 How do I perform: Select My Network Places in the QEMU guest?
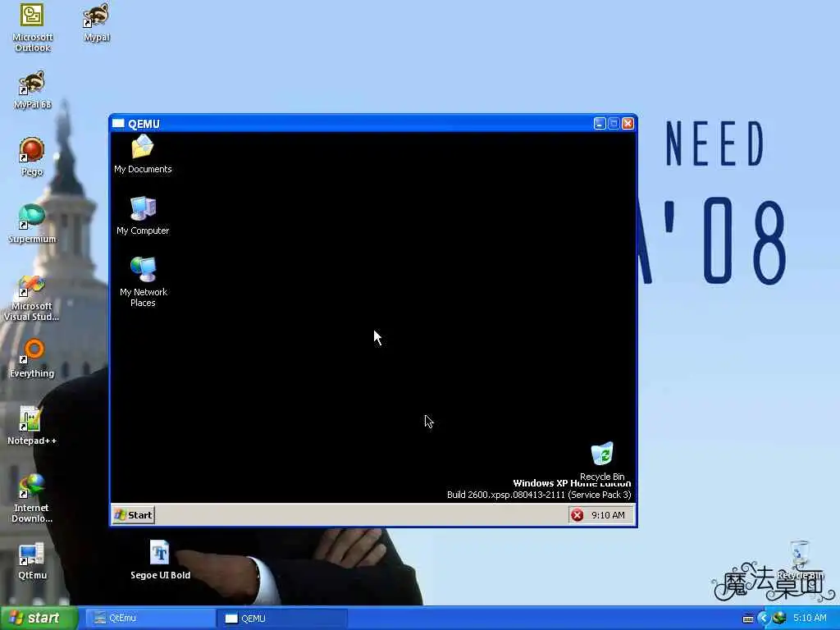click(143, 282)
